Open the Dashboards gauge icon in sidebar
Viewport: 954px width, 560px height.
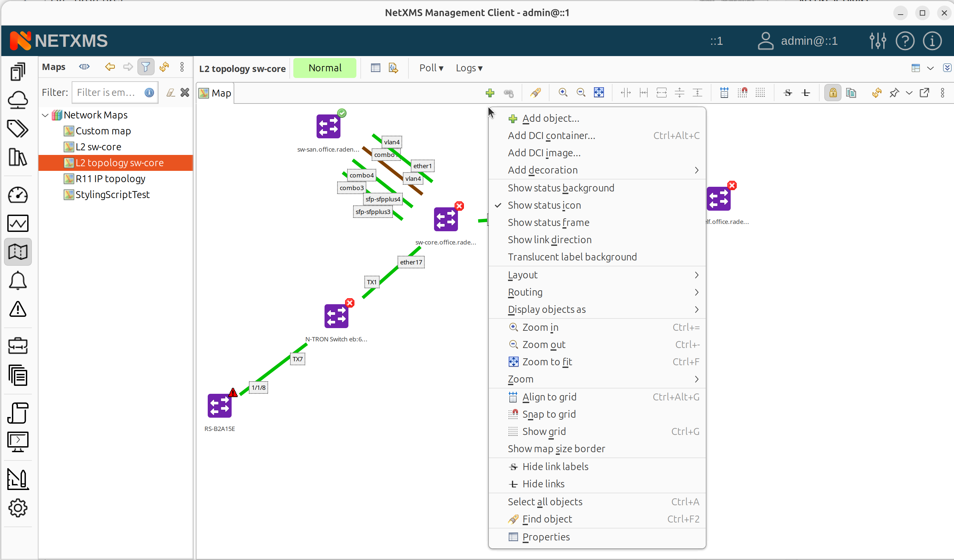click(18, 195)
